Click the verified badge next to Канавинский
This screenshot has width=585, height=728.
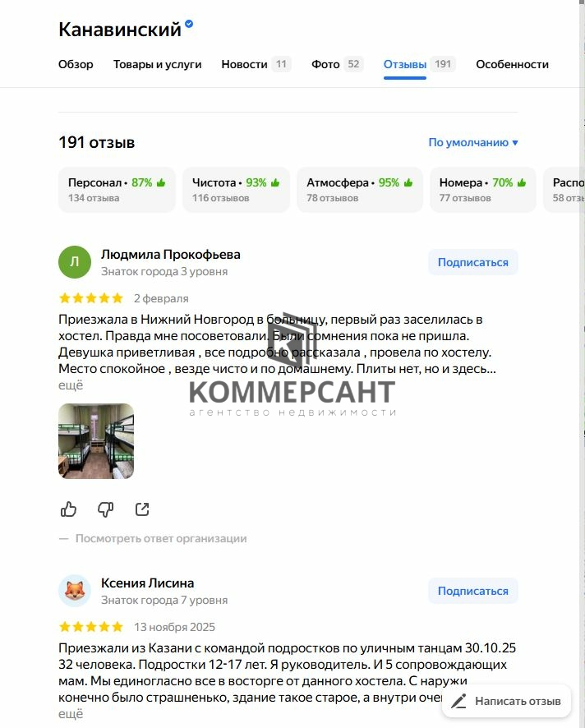point(189,24)
